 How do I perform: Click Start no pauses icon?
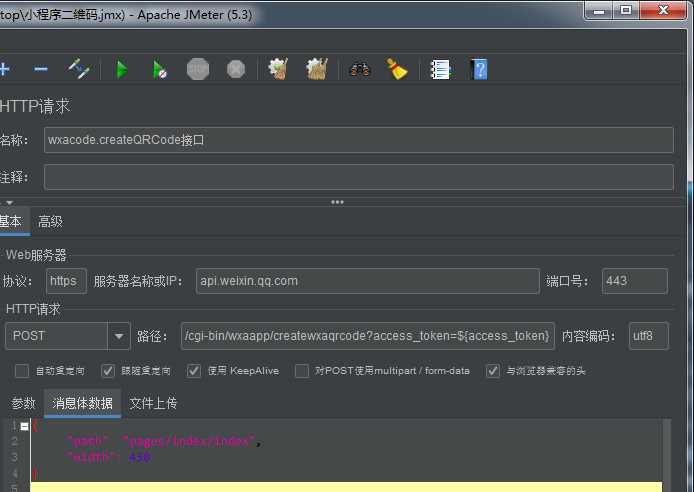[159, 69]
